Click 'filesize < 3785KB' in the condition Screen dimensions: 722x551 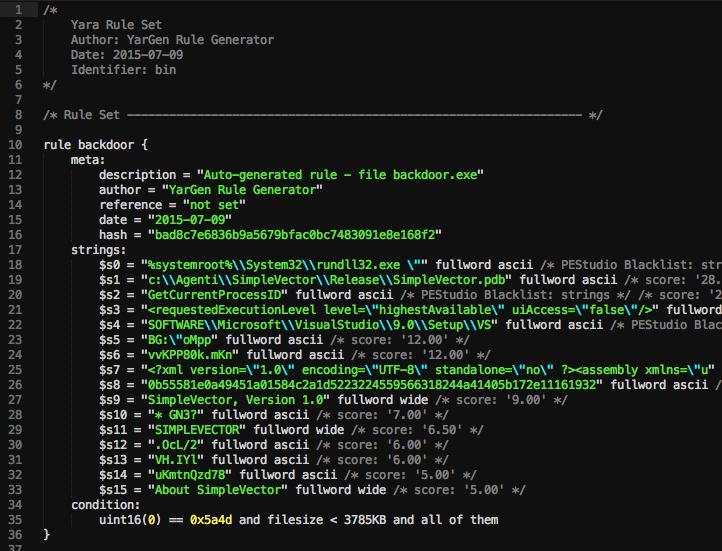[x=326, y=520]
